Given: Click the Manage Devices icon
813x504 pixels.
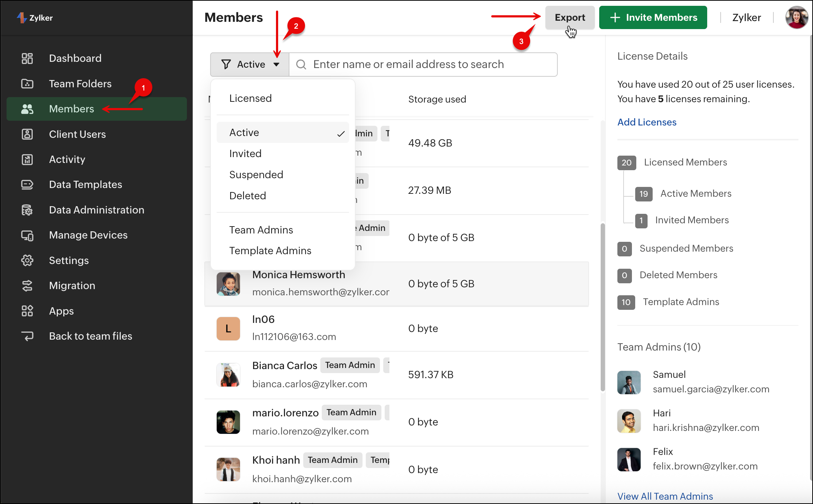Looking at the screenshot, I should click(27, 235).
